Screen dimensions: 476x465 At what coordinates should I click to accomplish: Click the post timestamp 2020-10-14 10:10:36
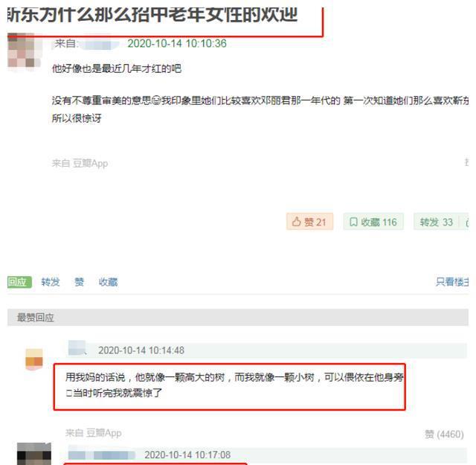177,44
